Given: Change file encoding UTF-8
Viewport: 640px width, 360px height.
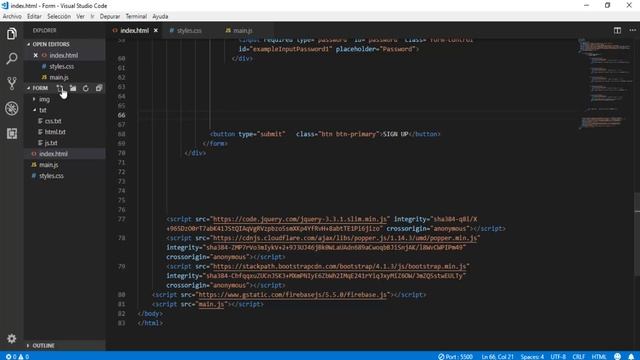Looking at the screenshot, I should point(558,356).
